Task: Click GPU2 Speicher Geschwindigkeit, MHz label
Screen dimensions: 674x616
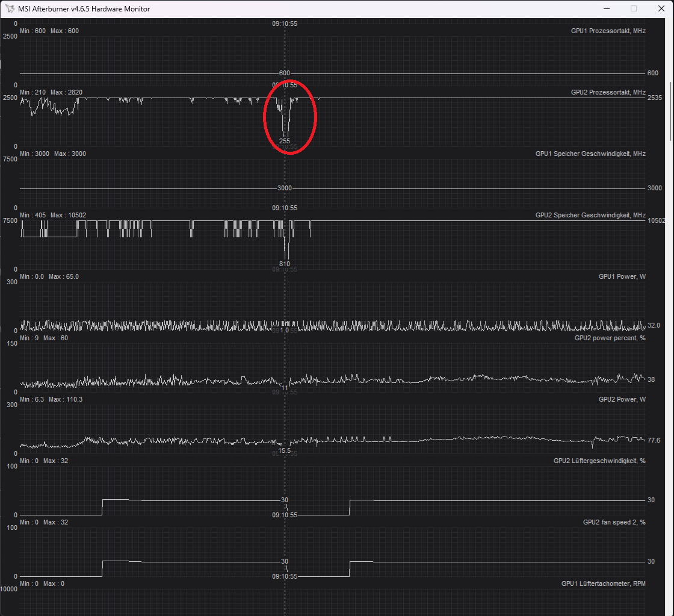Action: pos(590,215)
